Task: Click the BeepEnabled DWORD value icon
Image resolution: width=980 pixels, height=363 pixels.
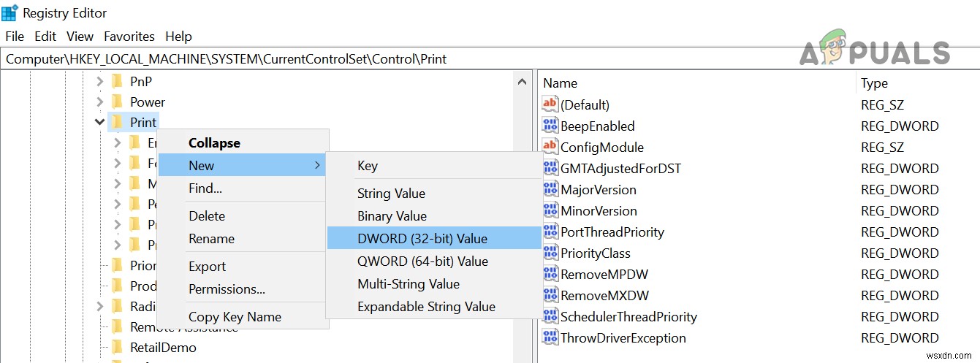Action: 550,126
